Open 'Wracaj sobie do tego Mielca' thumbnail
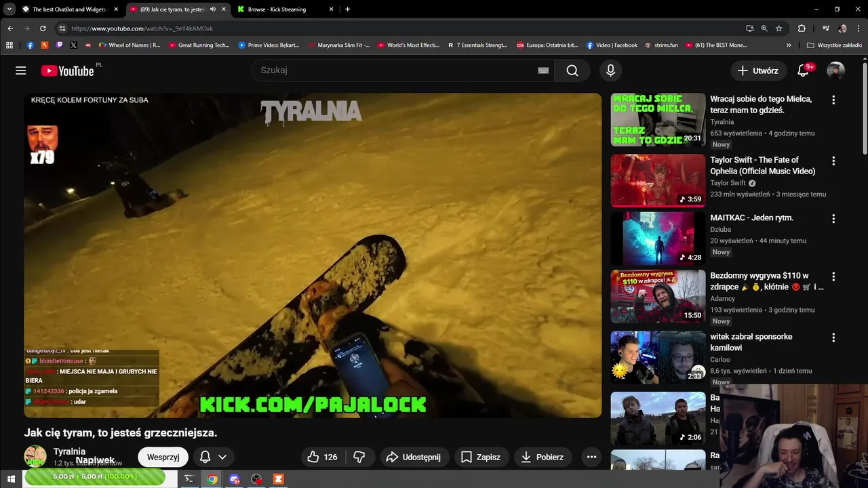 pyautogui.click(x=658, y=119)
